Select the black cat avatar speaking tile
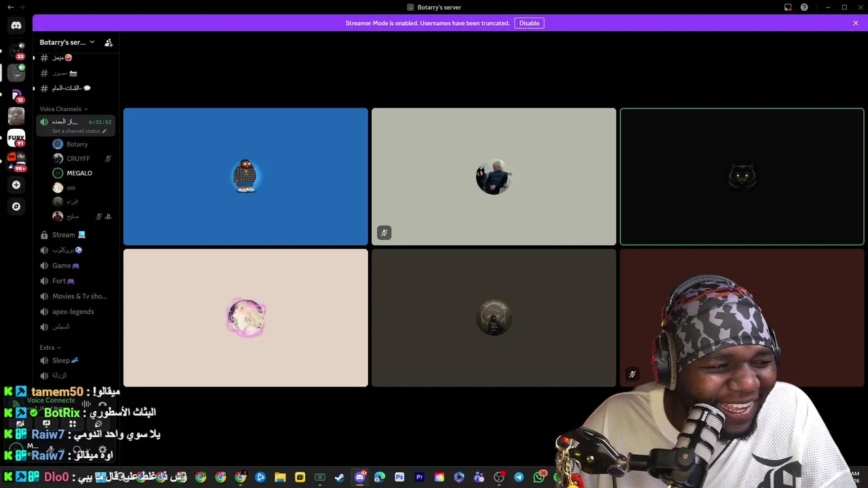The image size is (868, 488). click(742, 176)
